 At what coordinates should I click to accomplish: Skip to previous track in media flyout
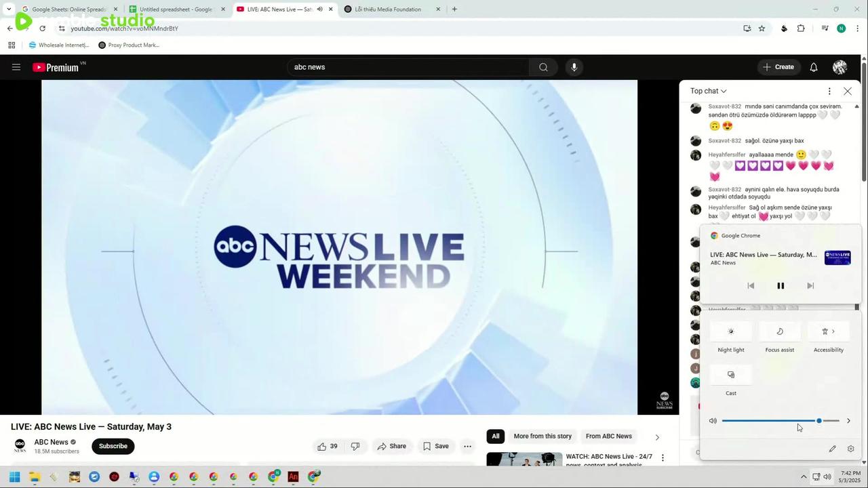pyautogui.click(x=751, y=286)
